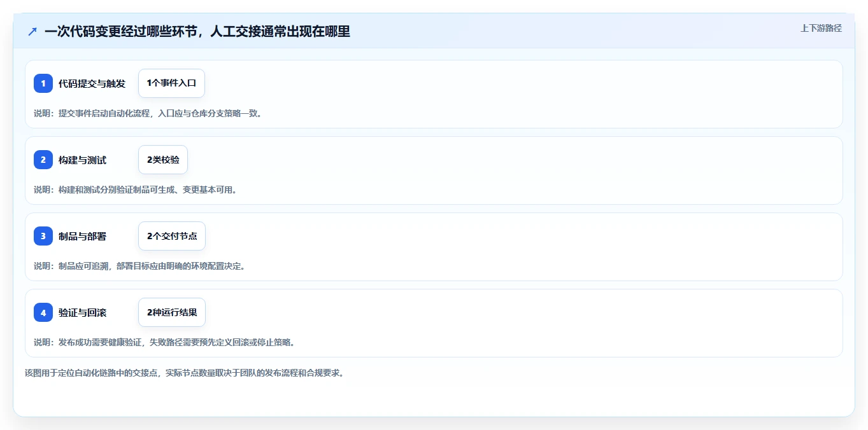Select step number 2 badge
This screenshot has height=430, width=868.
pos(43,160)
